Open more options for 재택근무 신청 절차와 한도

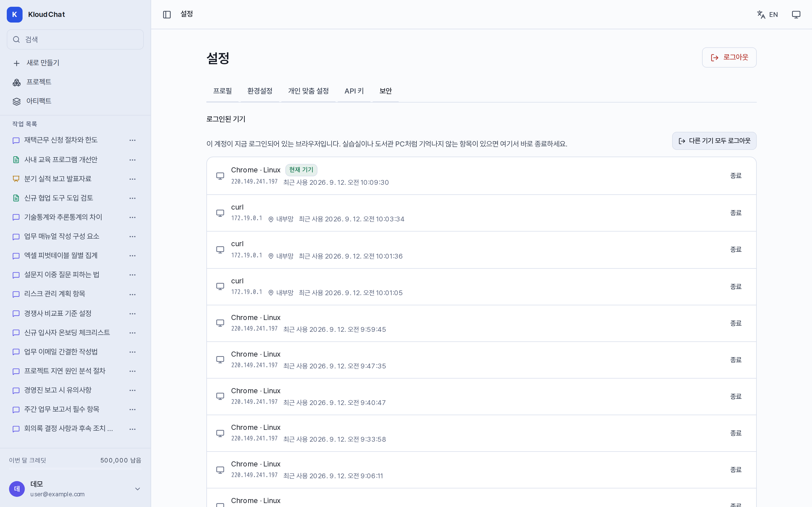click(x=133, y=140)
